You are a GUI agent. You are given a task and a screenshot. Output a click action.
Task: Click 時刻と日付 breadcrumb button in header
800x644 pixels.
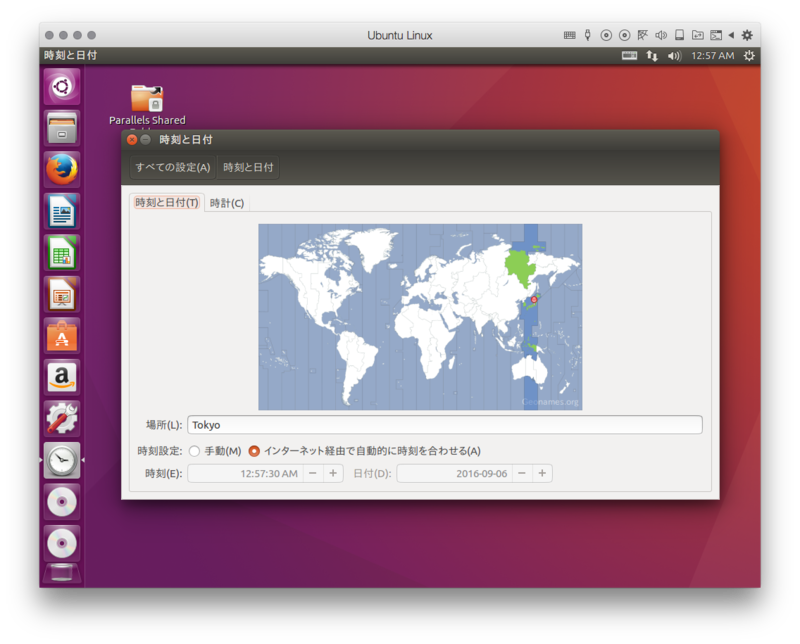pyautogui.click(x=248, y=167)
